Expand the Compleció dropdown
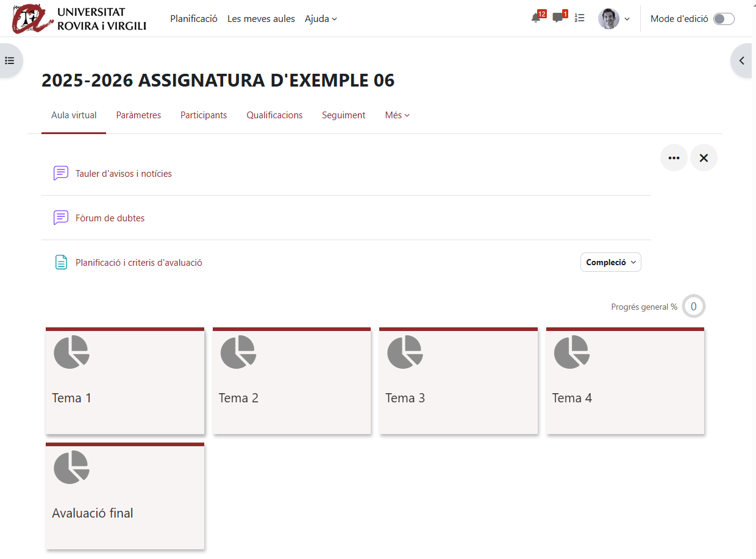Image resolution: width=756 pixels, height=559 pixels. [x=610, y=262]
